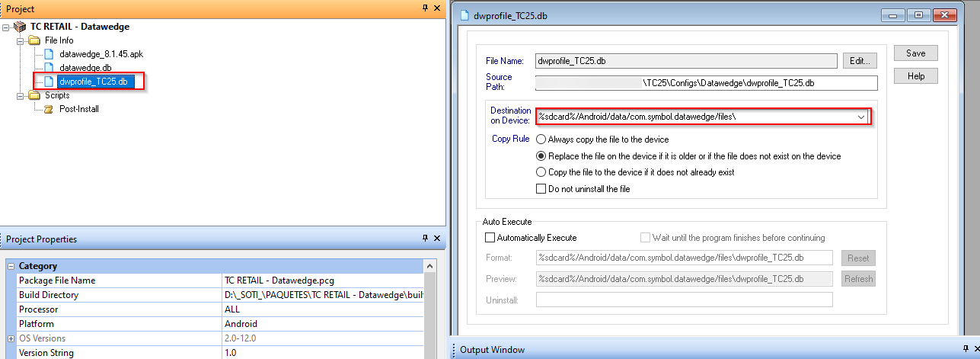Select the File Info tree item

click(59, 40)
